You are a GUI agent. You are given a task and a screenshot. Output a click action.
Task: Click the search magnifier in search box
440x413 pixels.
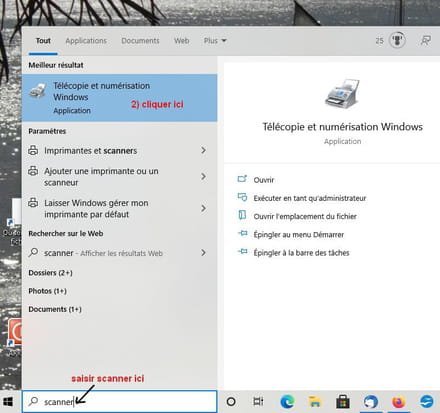click(33, 401)
